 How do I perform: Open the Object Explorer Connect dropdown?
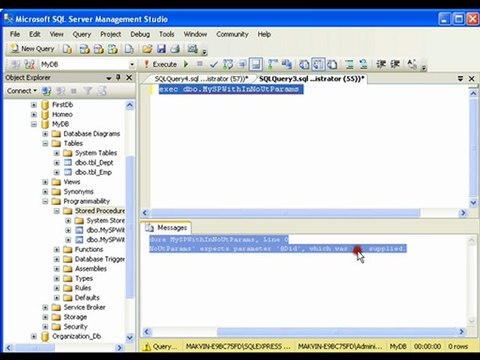tap(22, 91)
